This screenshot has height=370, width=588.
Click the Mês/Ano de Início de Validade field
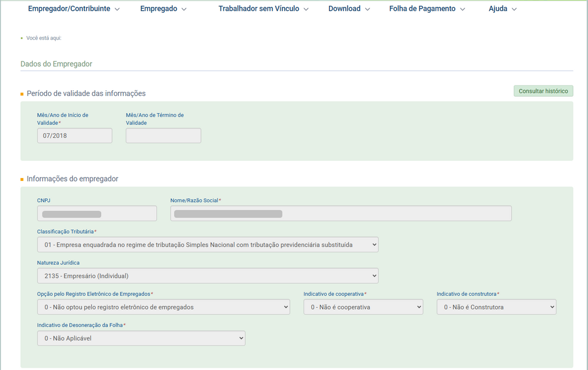pos(75,136)
